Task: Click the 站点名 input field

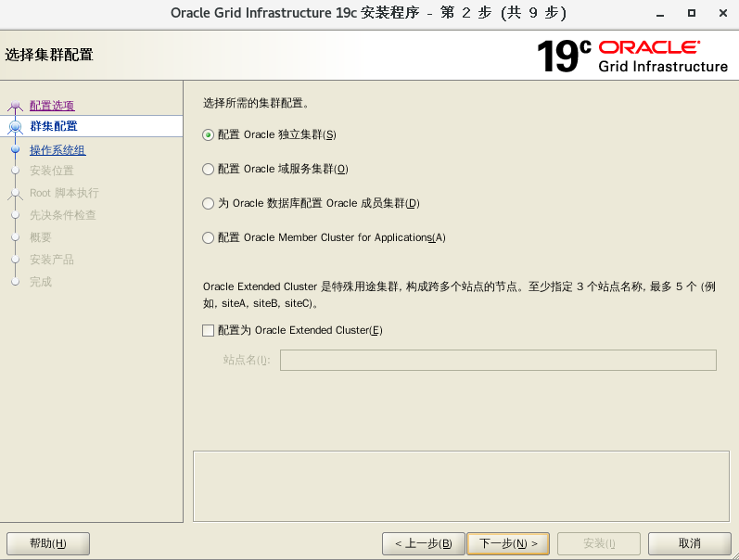Action: (x=498, y=360)
